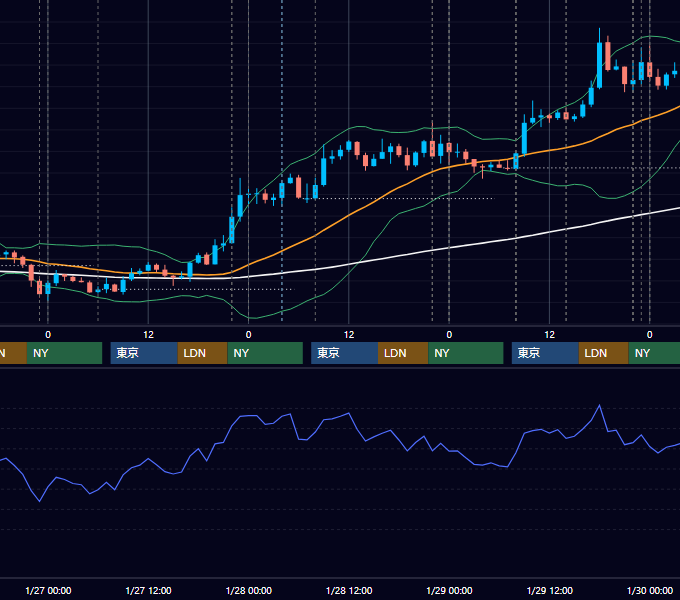The height and width of the screenshot is (600, 680).
Task: Click the 1/29 00:00 time axis label
Action: pyautogui.click(x=449, y=590)
